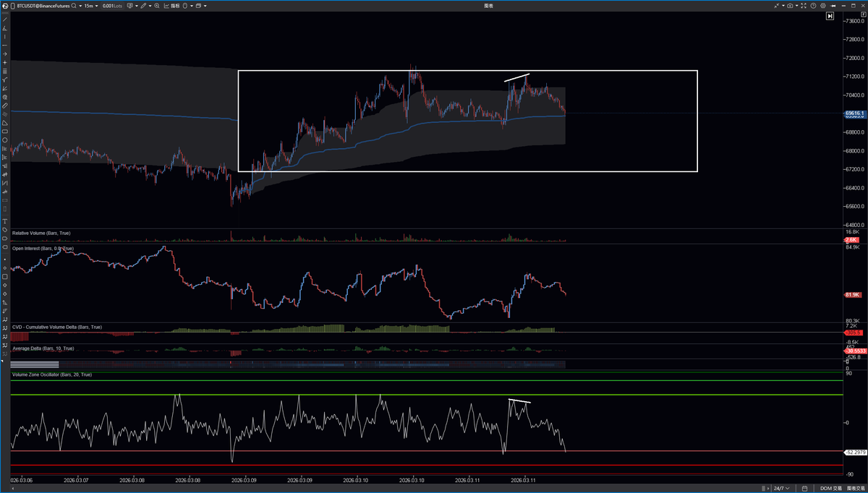Click the app logo icon at top-left
The width and height of the screenshot is (868, 493).
pyautogui.click(x=4, y=5)
